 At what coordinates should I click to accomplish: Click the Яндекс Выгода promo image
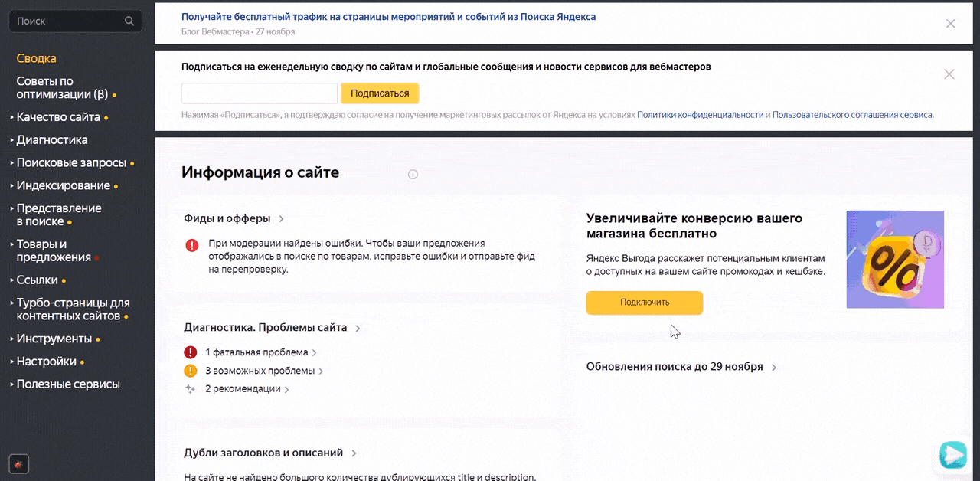click(894, 260)
